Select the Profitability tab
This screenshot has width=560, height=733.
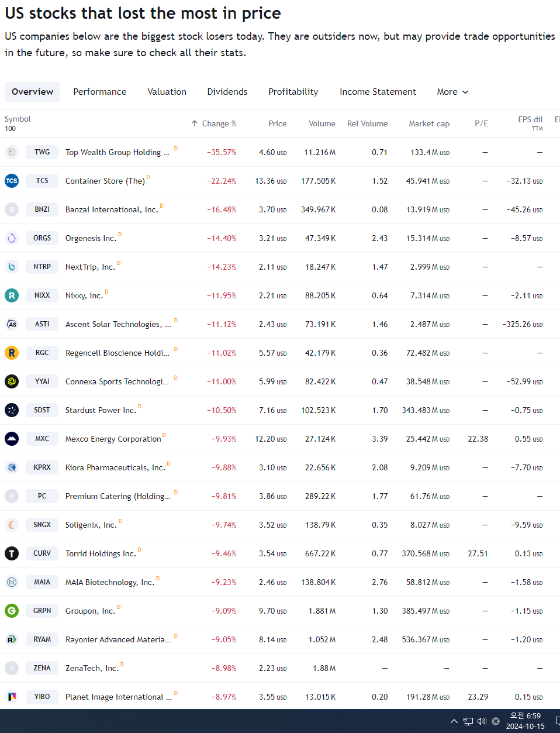(x=293, y=92)
